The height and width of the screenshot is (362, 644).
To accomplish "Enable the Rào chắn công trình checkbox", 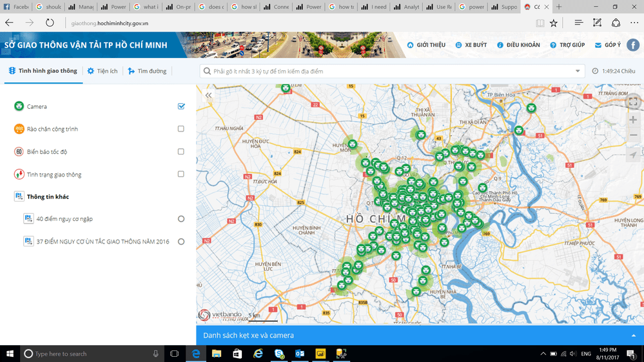I will point(181,129).
